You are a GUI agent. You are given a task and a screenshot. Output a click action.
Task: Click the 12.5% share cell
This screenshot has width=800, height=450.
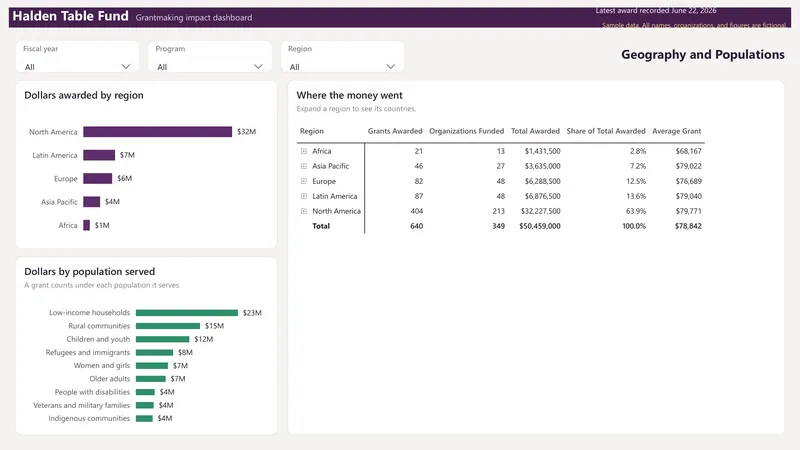636,182
